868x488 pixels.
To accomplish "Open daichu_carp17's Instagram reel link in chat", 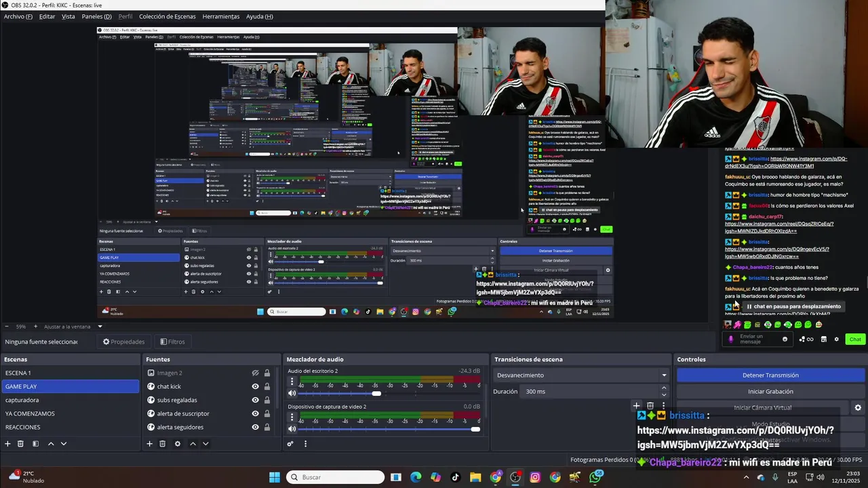I will 779,227.
